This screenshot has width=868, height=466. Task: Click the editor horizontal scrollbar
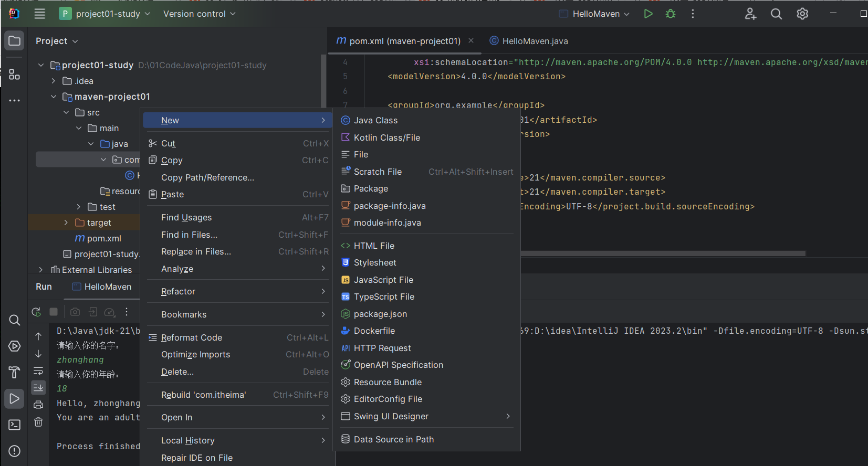point(663,253)
